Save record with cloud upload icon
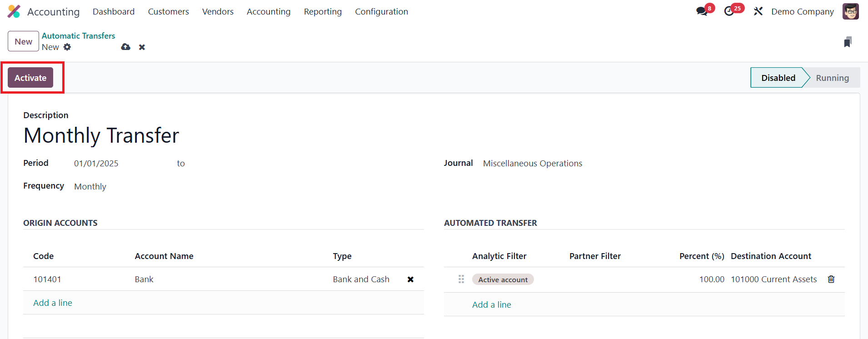Image resolution: width=868 pixels, height=339 pixels. click(126, 47)
